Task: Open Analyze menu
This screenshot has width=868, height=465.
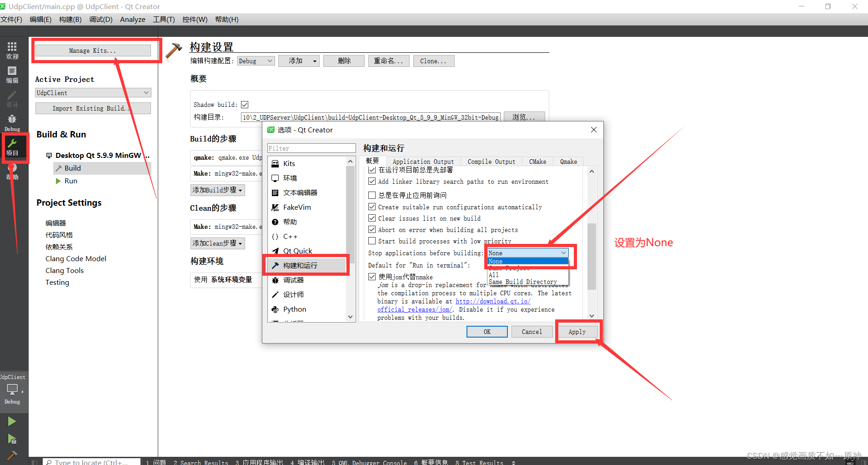Action: pyautogui.click(x=132, y=19)
